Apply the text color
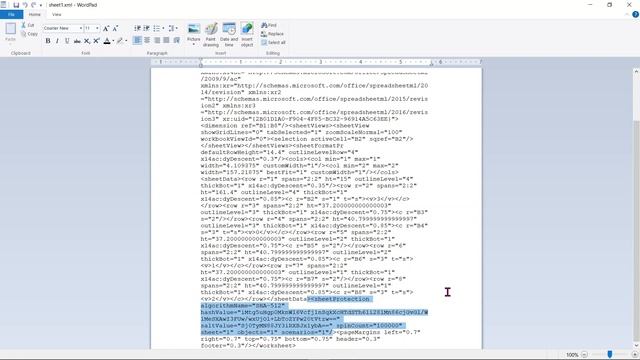640x360 pixels. 107,41
